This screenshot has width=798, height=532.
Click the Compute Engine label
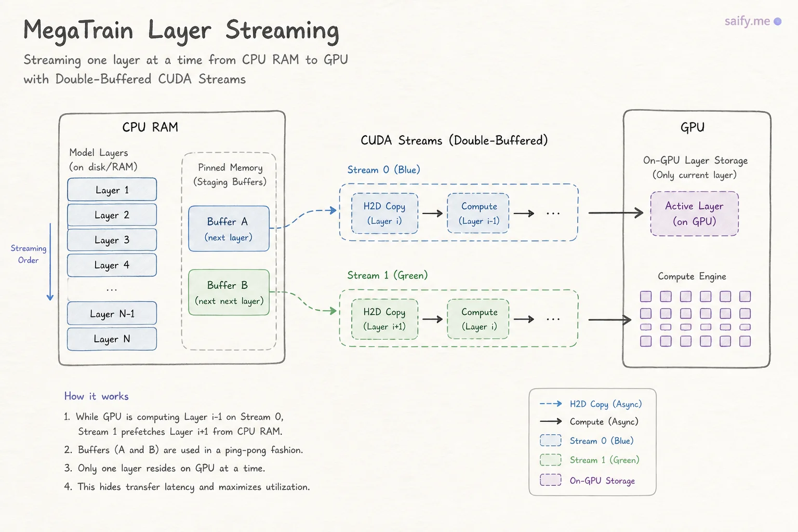point(692,276)
